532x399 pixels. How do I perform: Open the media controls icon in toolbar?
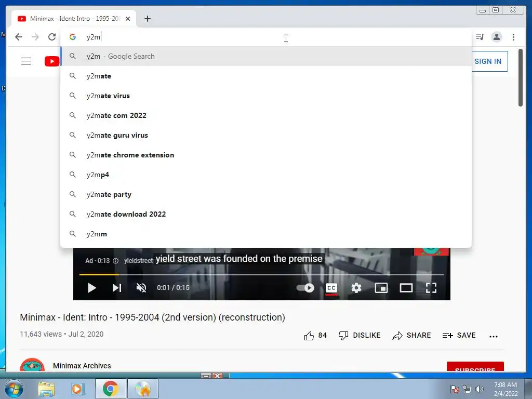480,37
